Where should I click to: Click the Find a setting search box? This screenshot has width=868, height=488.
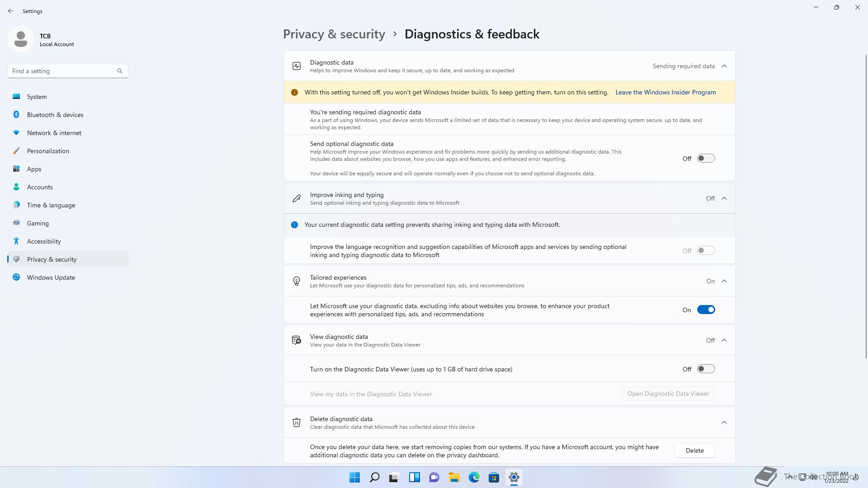point(68,71)
